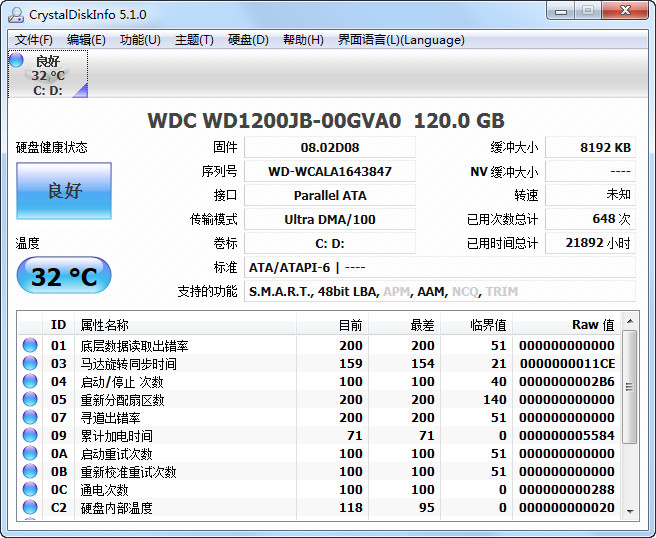The width and height of the screenshot is (656, 538).
Task: Select the 底层数据读取出错率 row
Action: click(320, 345)
